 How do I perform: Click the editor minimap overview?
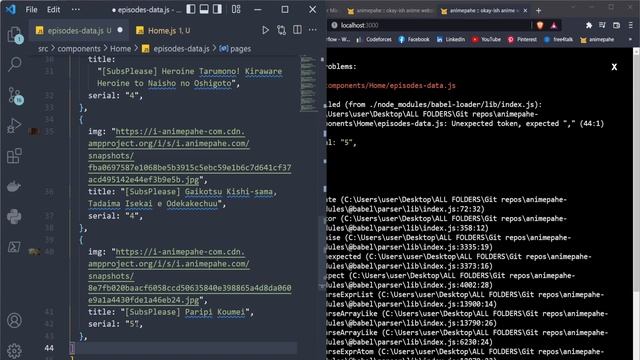pos(308,84)
